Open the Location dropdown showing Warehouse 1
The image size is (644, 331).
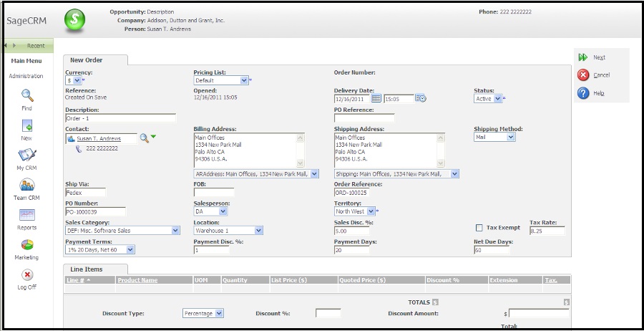pos(228,231)
